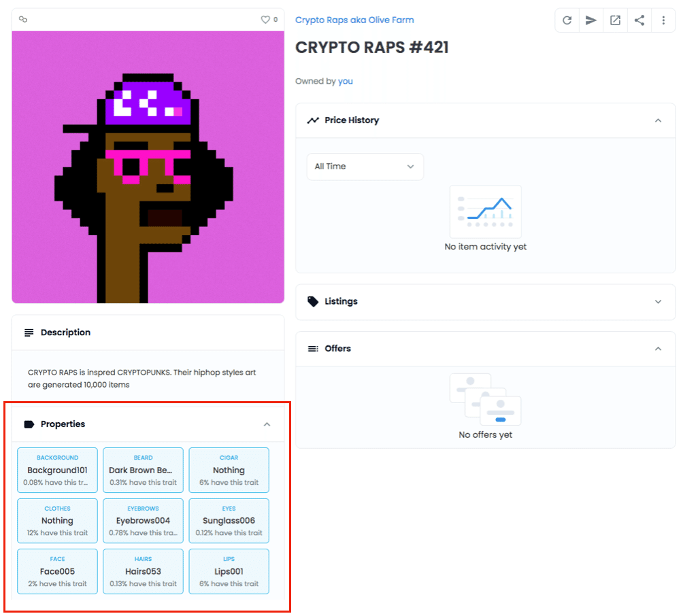Screen dimensions: 683x616
Task: Favorite the NFT with the heart icon
Action: coord(265,20)
